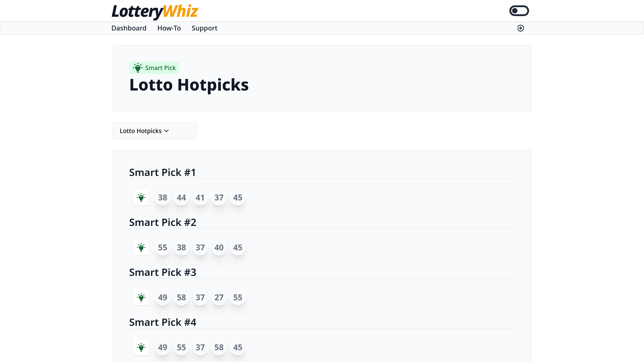This screenshot has height=362, width=644.
Task: Toggle the dark mode switch
Action: coord(519,11)
